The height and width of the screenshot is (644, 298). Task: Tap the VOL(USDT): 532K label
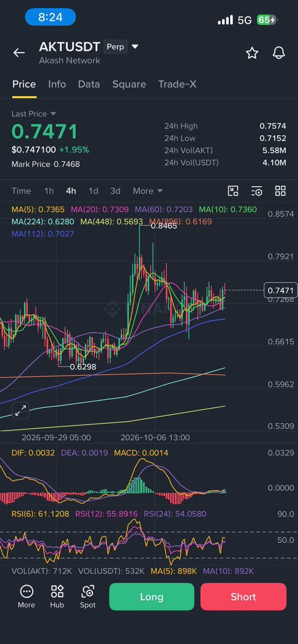tap(111, 571)
